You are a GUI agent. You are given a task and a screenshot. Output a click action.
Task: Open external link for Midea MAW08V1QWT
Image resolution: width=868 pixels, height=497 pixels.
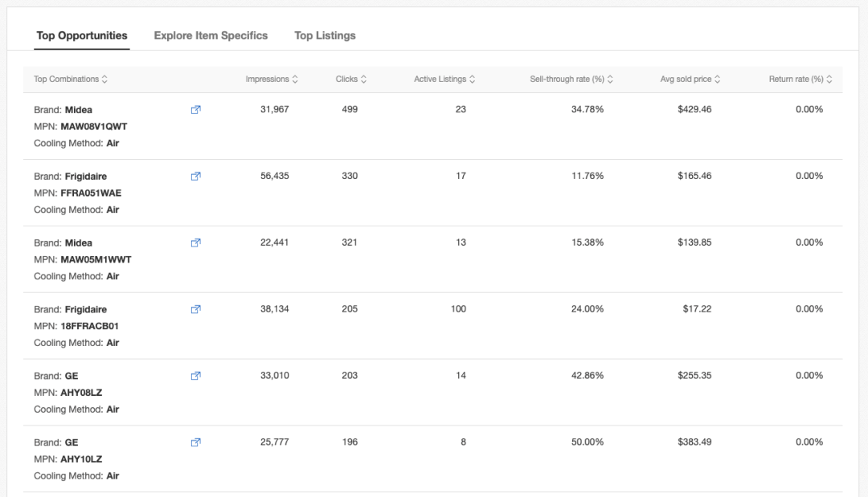(x=195, y=109)
